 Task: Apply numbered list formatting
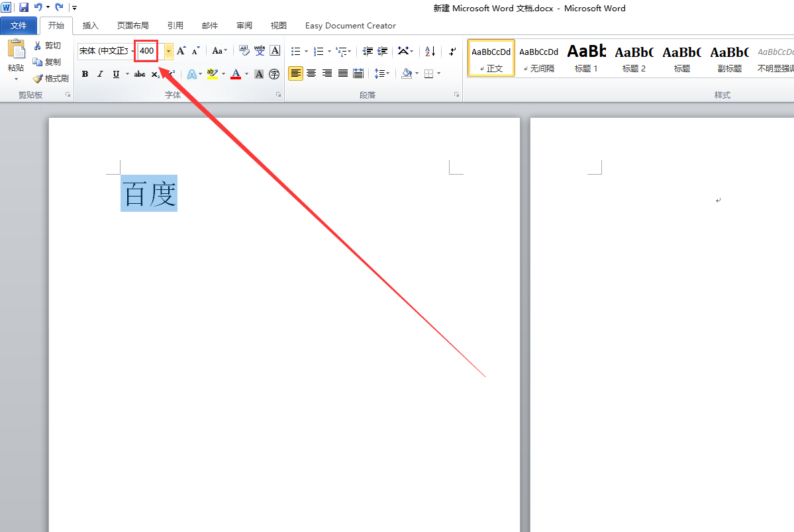(319, 51)
